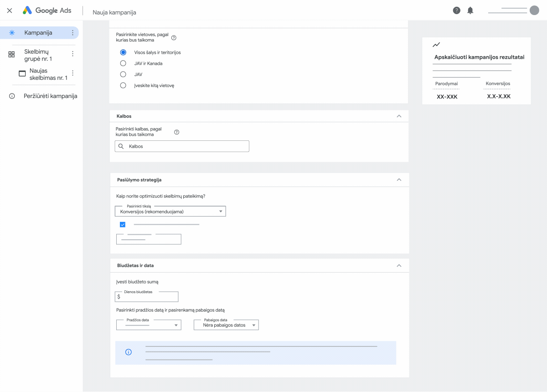This screenshot has width=547, height=392.
Task: Collapse the 'Biudžetas ir data' section
Action: click(399, 265)
